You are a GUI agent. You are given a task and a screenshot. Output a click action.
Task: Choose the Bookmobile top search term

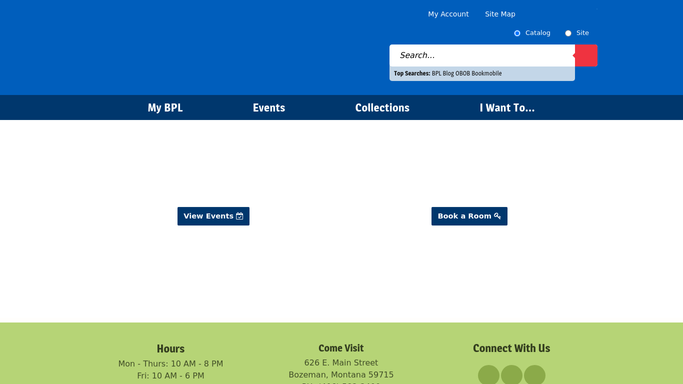pos(487,74)
